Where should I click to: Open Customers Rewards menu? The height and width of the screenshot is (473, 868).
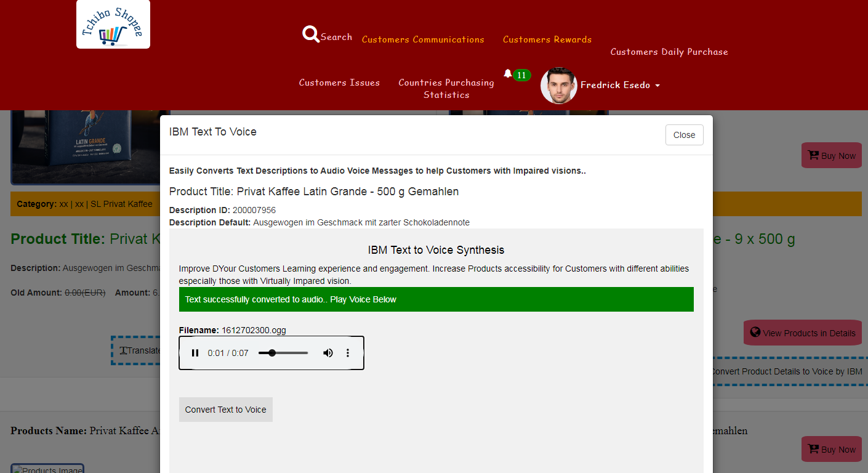(547, 39)
